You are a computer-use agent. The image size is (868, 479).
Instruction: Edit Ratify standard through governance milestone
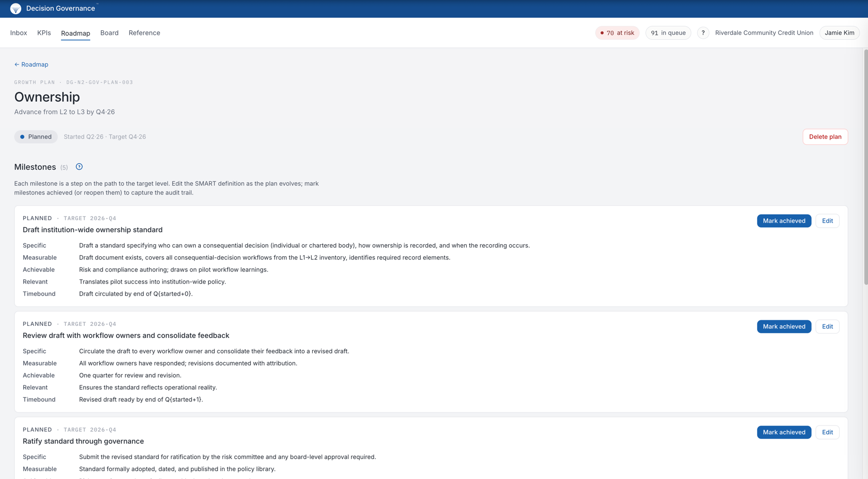827,432
